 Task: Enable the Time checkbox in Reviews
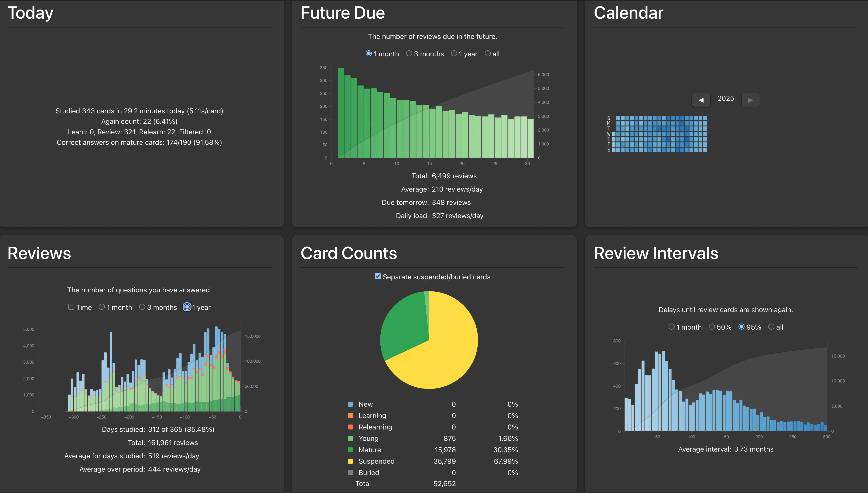point(71,307)
